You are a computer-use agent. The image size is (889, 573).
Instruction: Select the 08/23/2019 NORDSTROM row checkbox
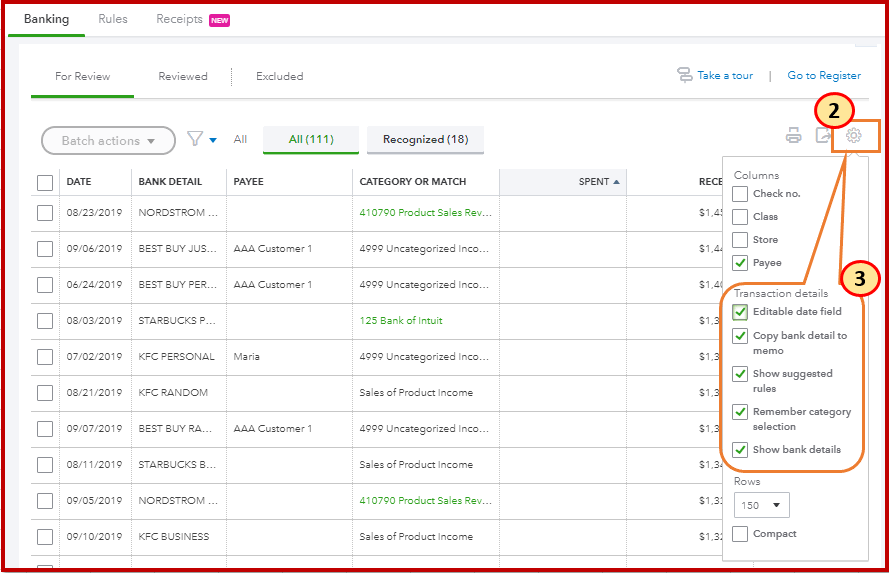click(x=45, y=213)
